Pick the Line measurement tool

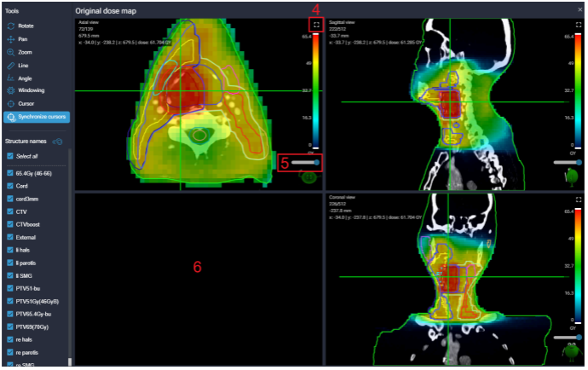[x=23, y=65]
